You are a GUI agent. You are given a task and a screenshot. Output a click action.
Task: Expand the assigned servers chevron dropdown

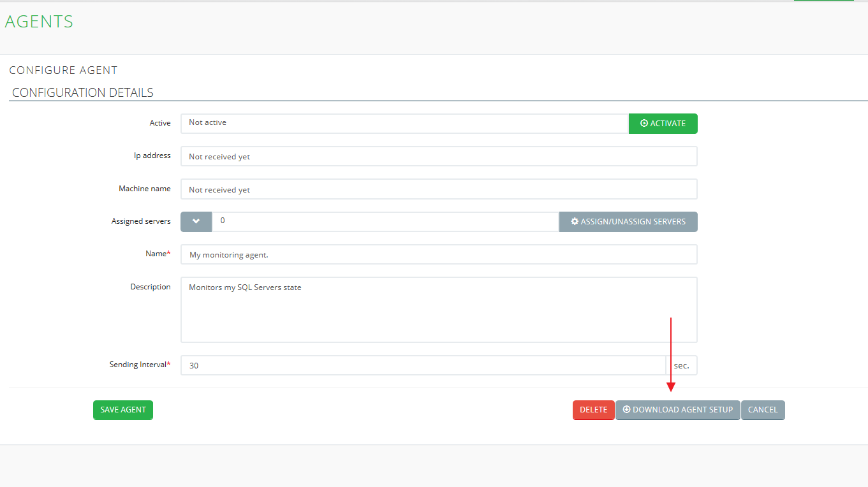point(196,222)
